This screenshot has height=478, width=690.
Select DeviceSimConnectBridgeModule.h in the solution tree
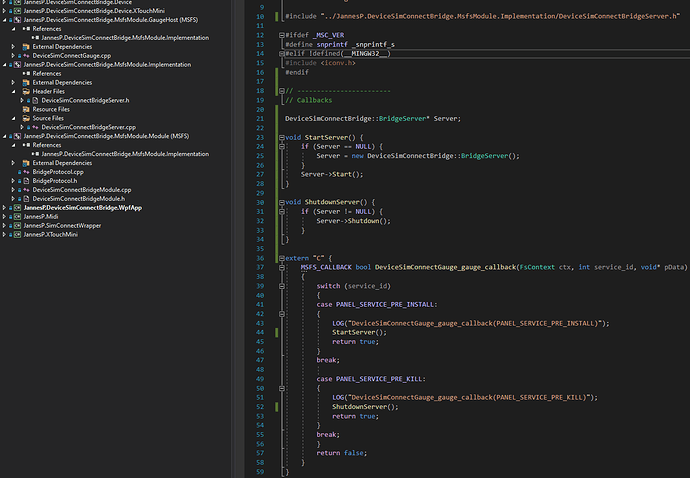click(x=79, y=199)
